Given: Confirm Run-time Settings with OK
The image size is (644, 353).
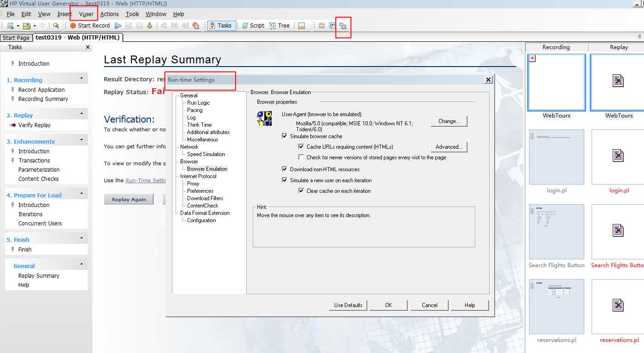Looking at the screenshot, I should (388, 305).
